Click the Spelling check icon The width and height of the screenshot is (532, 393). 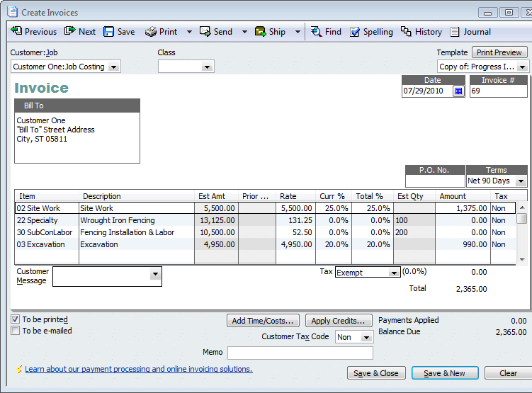point(355,32)
